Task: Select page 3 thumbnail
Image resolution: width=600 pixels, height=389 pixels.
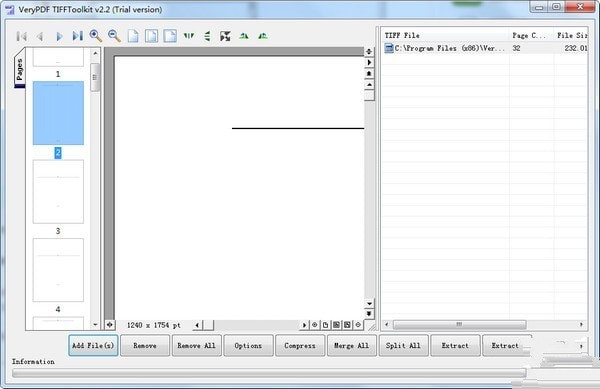Action: click(58, 192)
